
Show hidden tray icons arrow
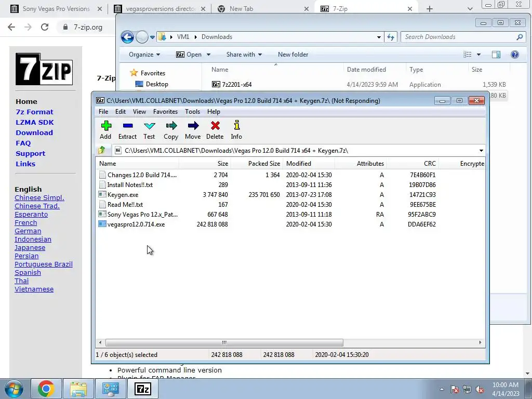click(x=442, y=389)
